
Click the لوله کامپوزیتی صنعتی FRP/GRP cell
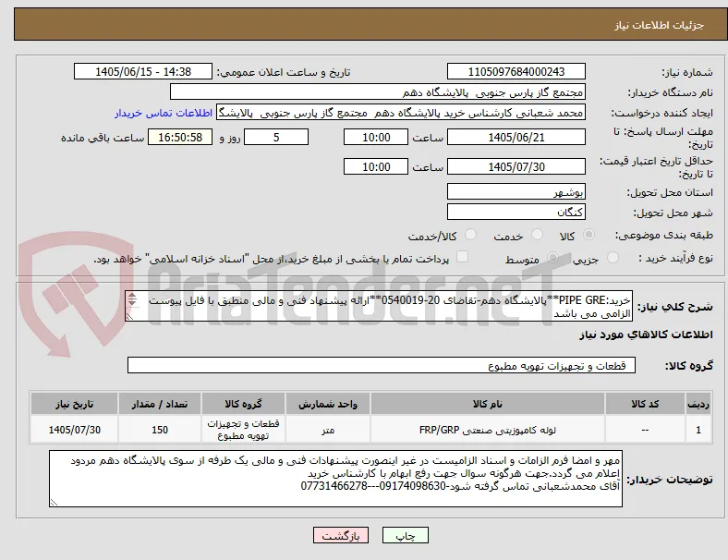tap(488, 430)
